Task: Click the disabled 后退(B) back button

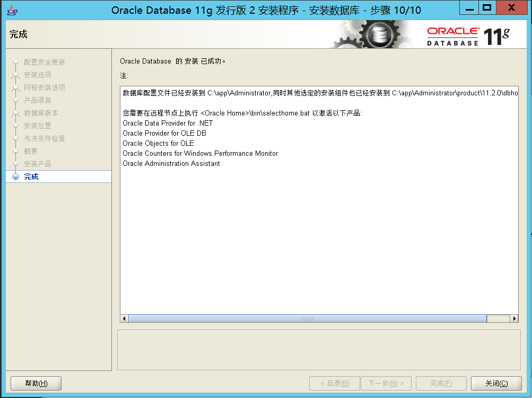Action: pyautogui.click(x=335, y=383)
